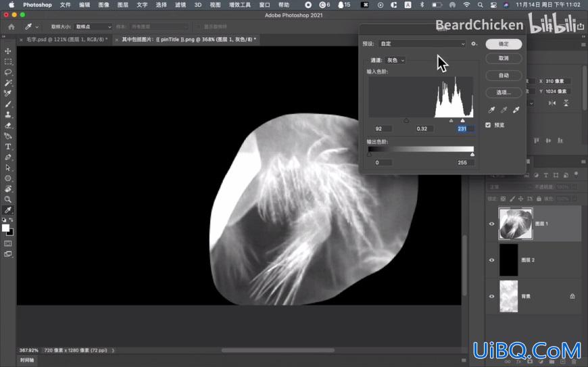Select the Clone Stamp tool

8,114
